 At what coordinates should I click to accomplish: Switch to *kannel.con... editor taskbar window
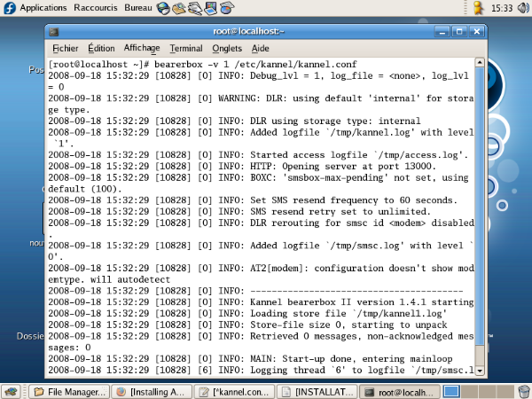234,392
